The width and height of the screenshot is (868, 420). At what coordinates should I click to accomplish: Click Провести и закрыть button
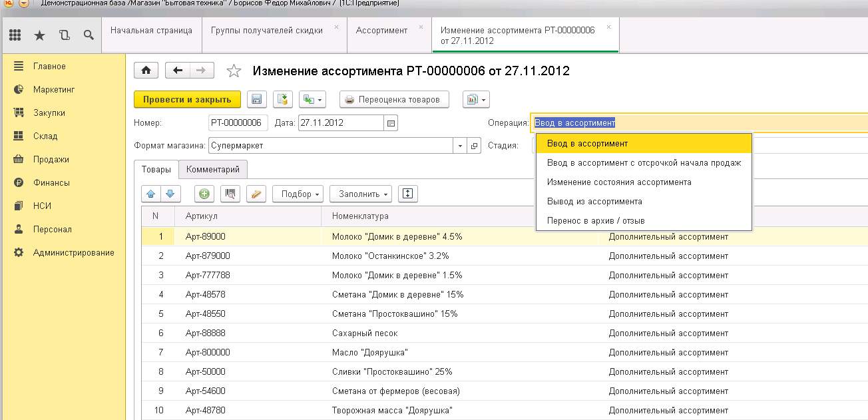point(186,99)
